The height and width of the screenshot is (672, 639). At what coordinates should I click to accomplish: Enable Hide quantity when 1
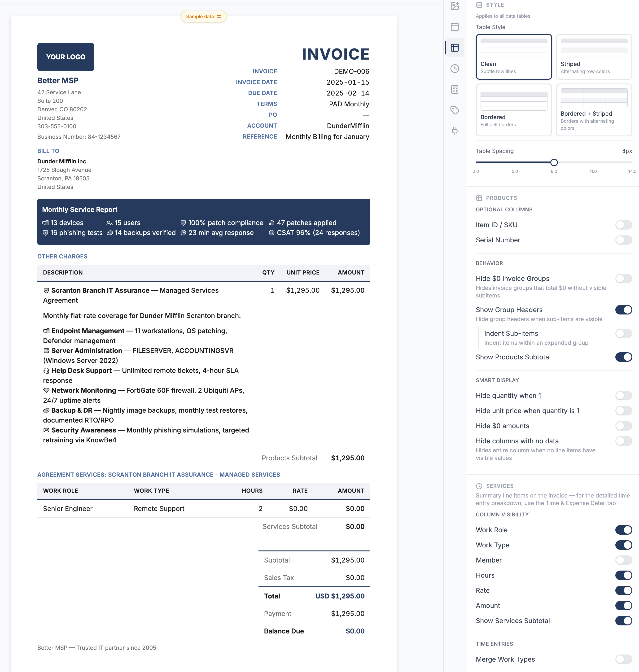pyautogui.click(x=623, y=395)
